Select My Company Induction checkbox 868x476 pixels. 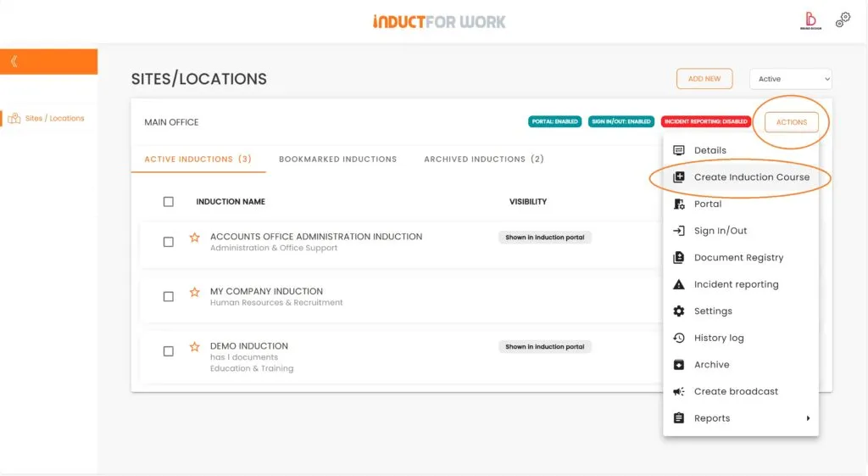169,296
